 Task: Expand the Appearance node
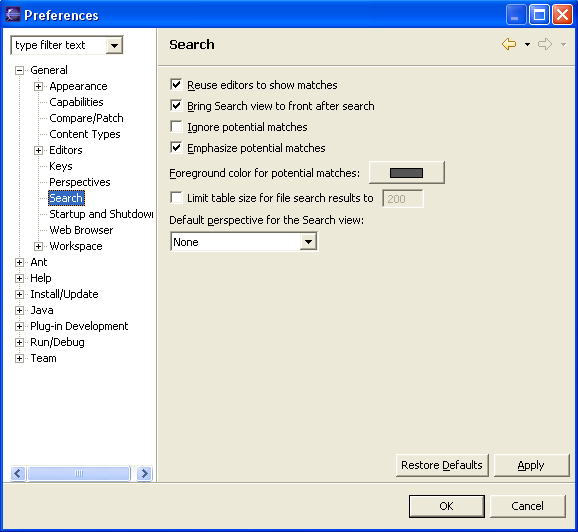click(38, 86)
